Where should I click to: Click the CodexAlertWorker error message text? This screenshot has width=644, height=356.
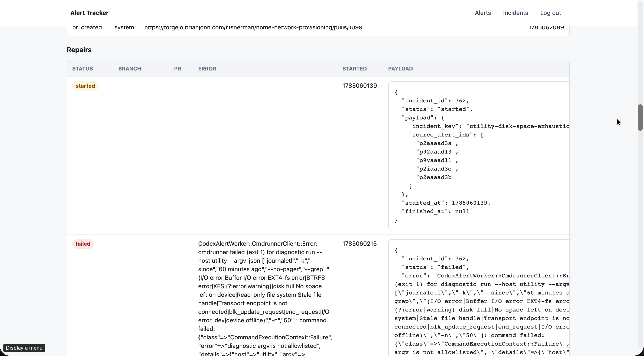coord(265,299)
